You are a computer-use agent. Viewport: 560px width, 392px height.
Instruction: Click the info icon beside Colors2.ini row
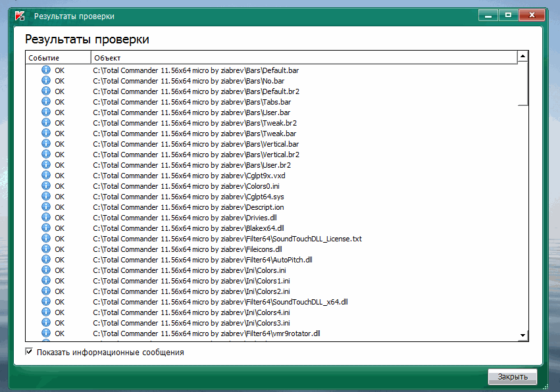[x=46, y=291]
